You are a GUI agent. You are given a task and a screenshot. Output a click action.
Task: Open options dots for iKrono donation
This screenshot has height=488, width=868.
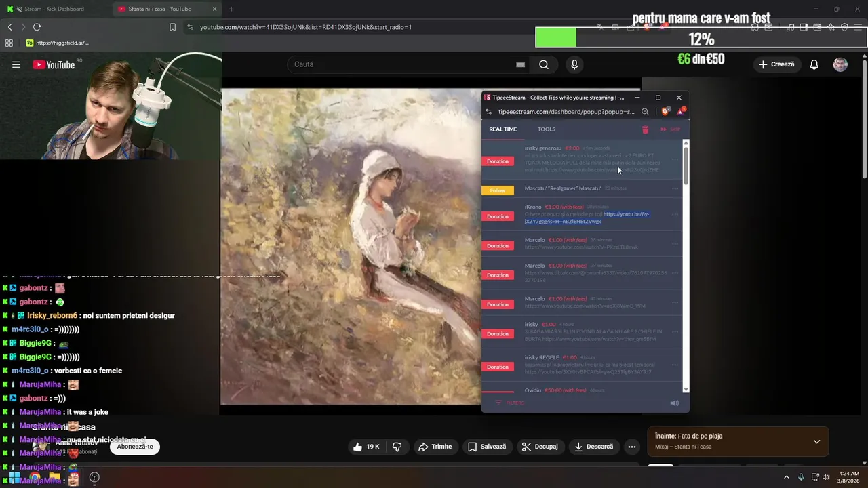pyautogui.click(x=675, y=214)
